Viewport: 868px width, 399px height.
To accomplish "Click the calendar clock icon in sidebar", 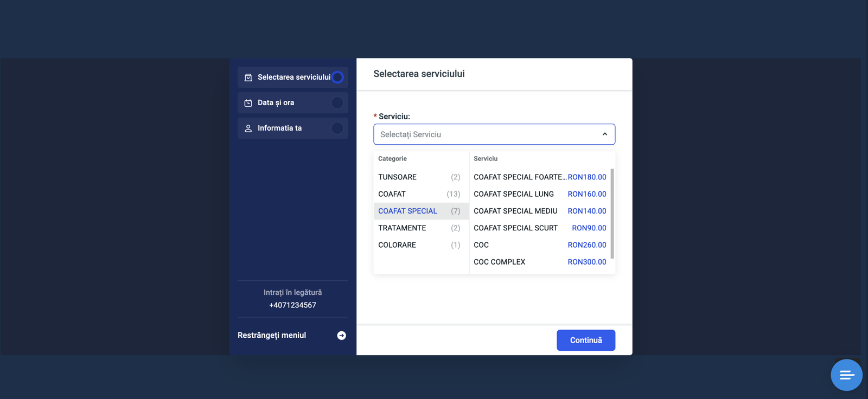I will (x=248, y=103).
